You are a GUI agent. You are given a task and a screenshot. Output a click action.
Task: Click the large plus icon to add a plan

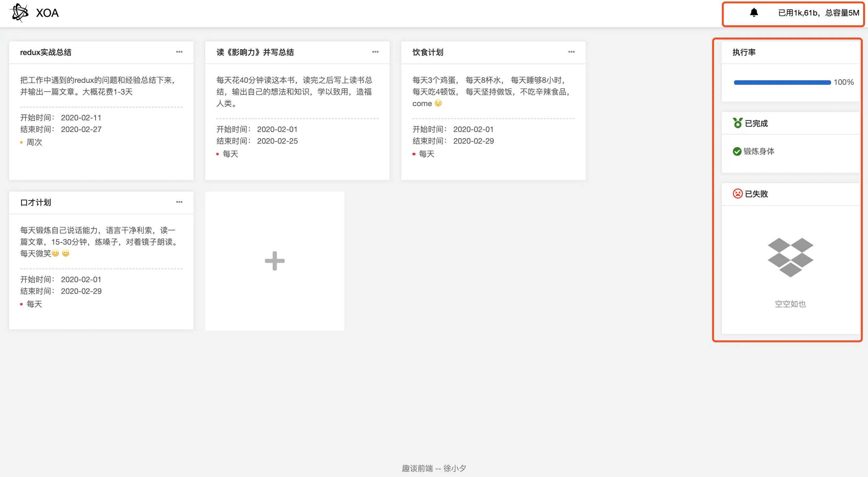click(275, 261)
